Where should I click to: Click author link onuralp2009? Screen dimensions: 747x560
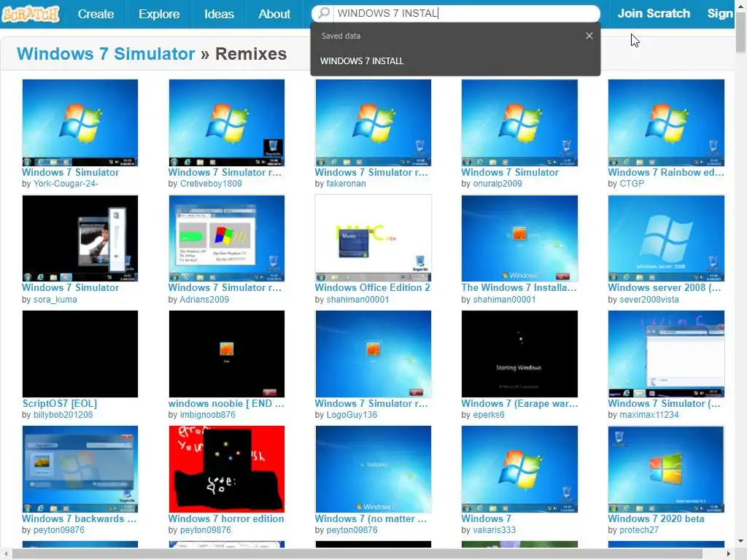point(498,184)
